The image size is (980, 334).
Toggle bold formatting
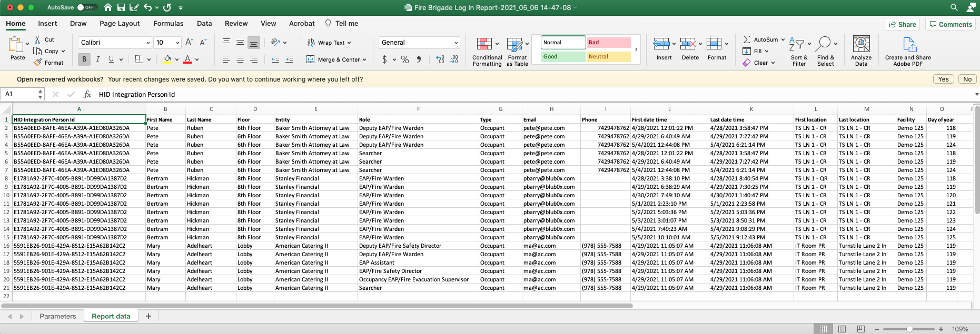(84, 59)
